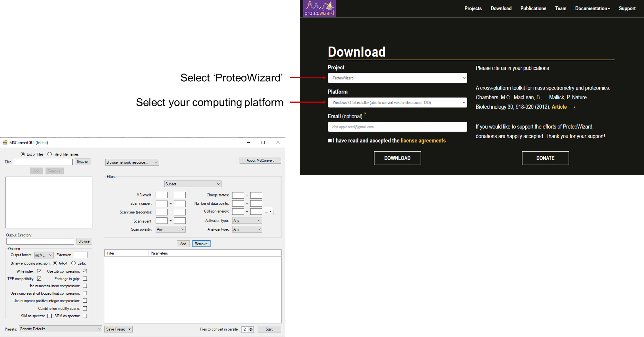Accept the license agreements checkbox
The width and height of the screenshot is (644, 337).
330,141
